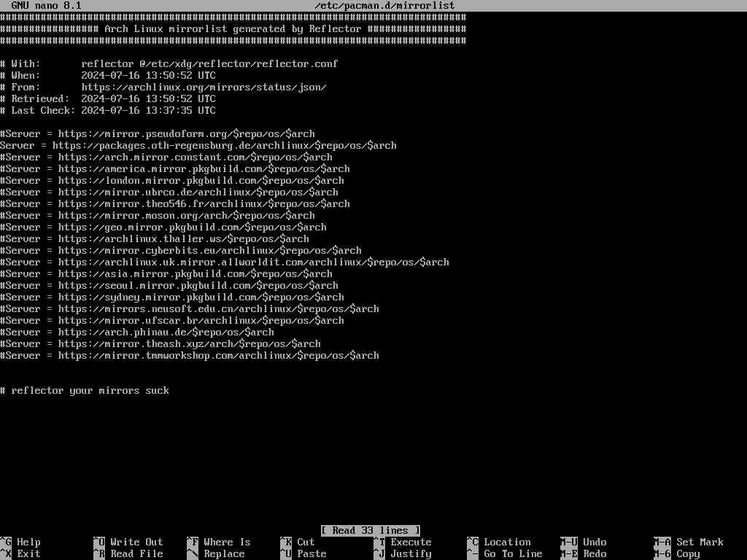Click the mirror.theash.xyz server line
Image resolution: width=747 pixels, height=560 pixels.
coord(160,344)
